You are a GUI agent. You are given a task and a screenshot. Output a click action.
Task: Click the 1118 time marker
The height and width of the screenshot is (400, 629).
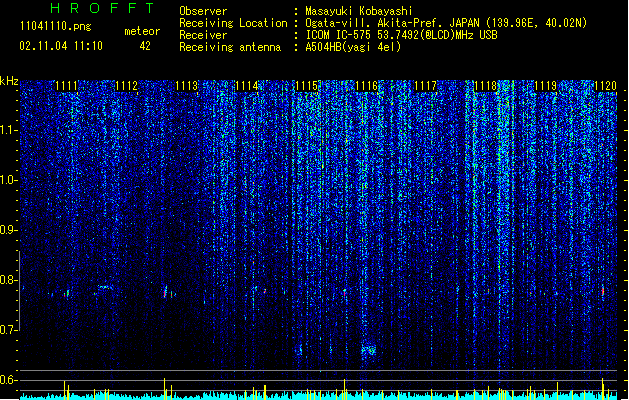tap(485, 86)
